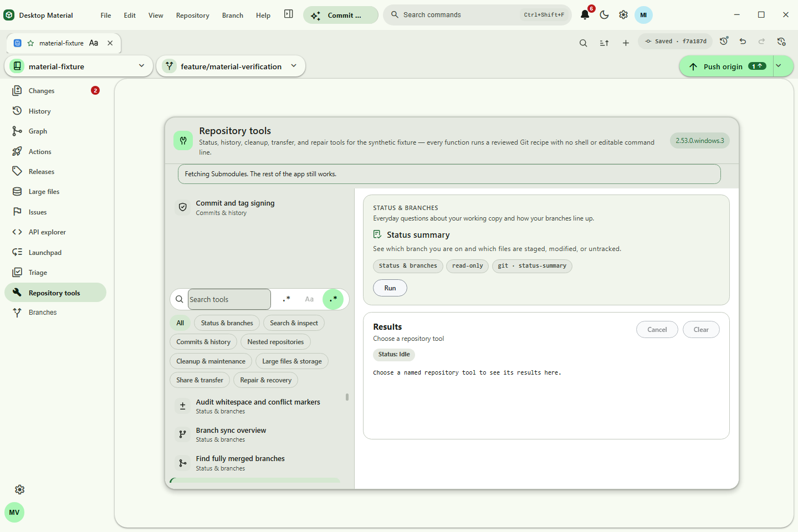
Task: Click Cancel in Results panel
Action: coord(657,330)
